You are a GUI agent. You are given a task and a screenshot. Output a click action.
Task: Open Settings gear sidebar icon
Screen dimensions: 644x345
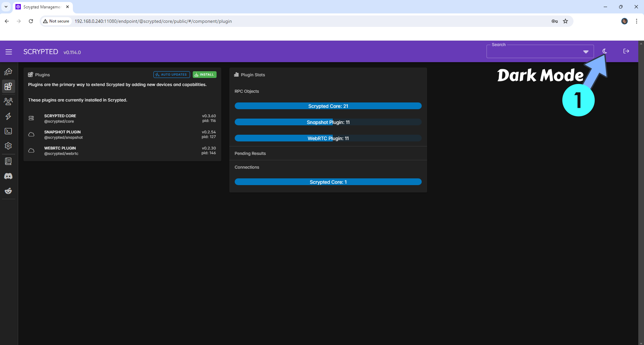8,146
